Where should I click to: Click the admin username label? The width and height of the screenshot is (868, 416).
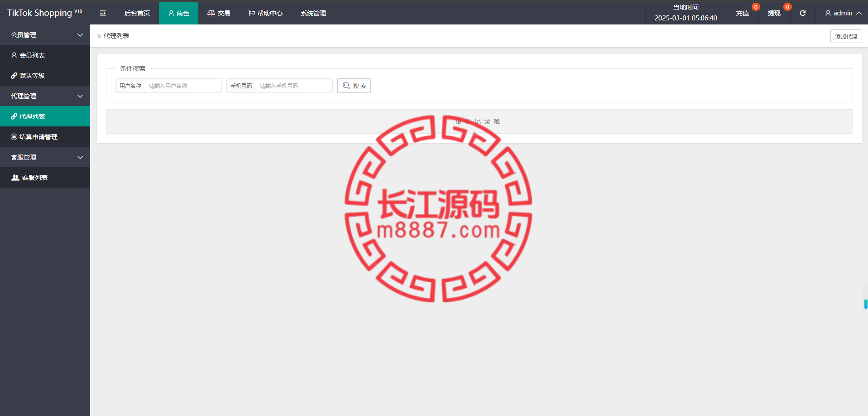click(x=843, y=13)
